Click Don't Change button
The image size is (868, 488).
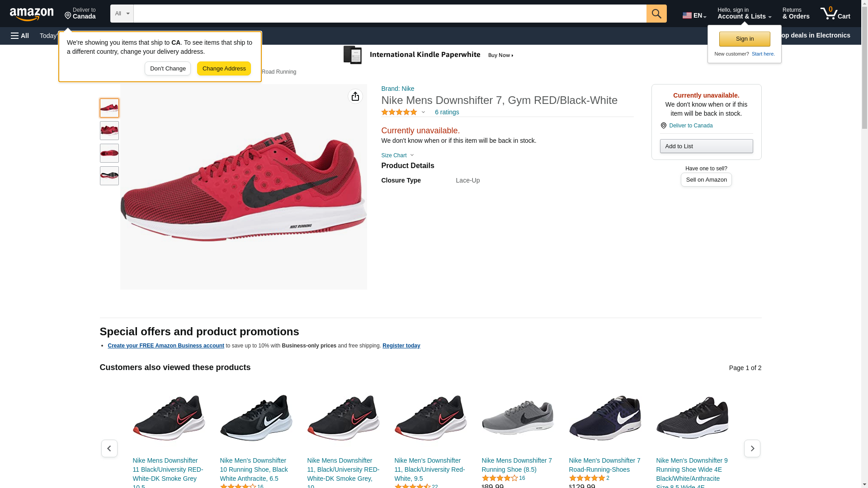point(168,69)
